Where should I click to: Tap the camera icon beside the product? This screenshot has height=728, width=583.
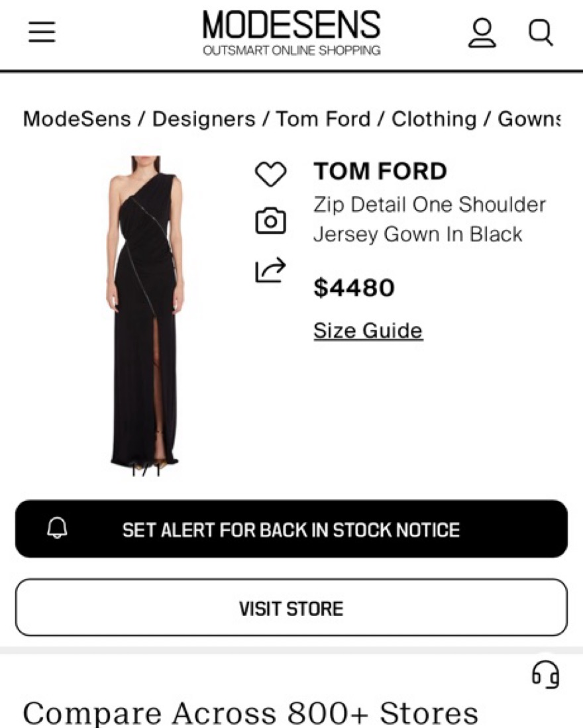(x=270, y=221)
